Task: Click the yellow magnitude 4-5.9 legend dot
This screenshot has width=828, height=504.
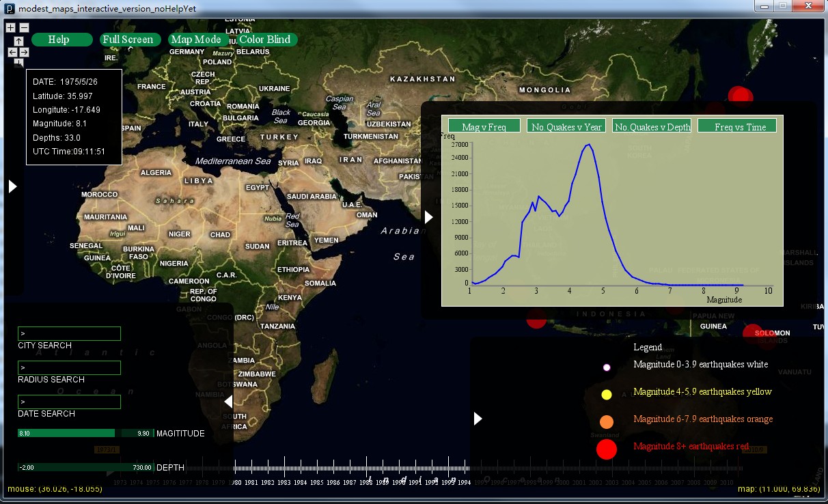Action: (x=606, y=394)
